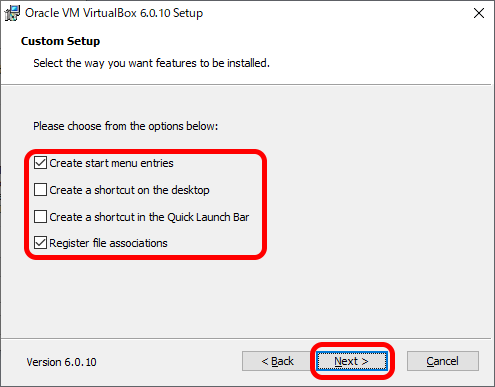Cancel the VirtualBox installation
The width and height of the screenshot is (495, 387).
[443, 361]
